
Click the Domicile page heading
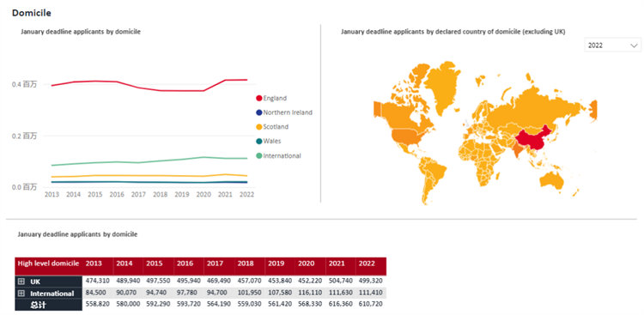(32, 13)
